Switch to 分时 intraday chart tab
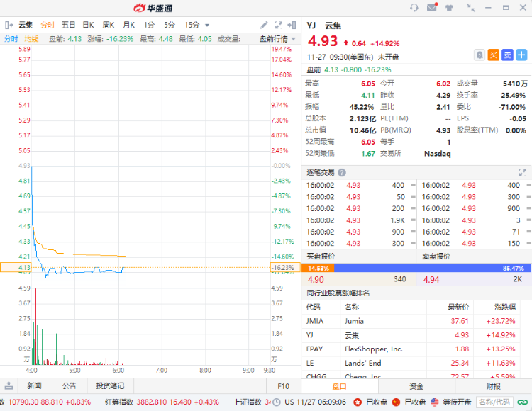Screen dimensions: 532x411 pos(48,25)
